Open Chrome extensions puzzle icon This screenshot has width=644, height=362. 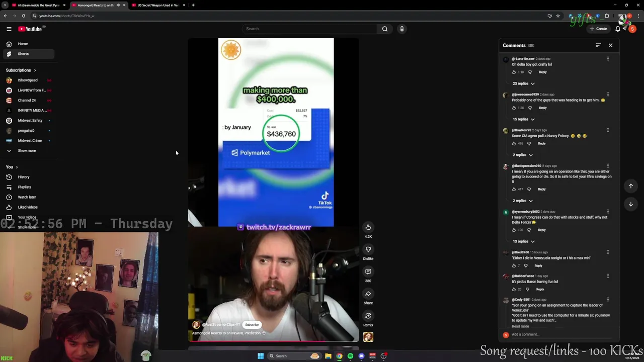coord(606,16)
